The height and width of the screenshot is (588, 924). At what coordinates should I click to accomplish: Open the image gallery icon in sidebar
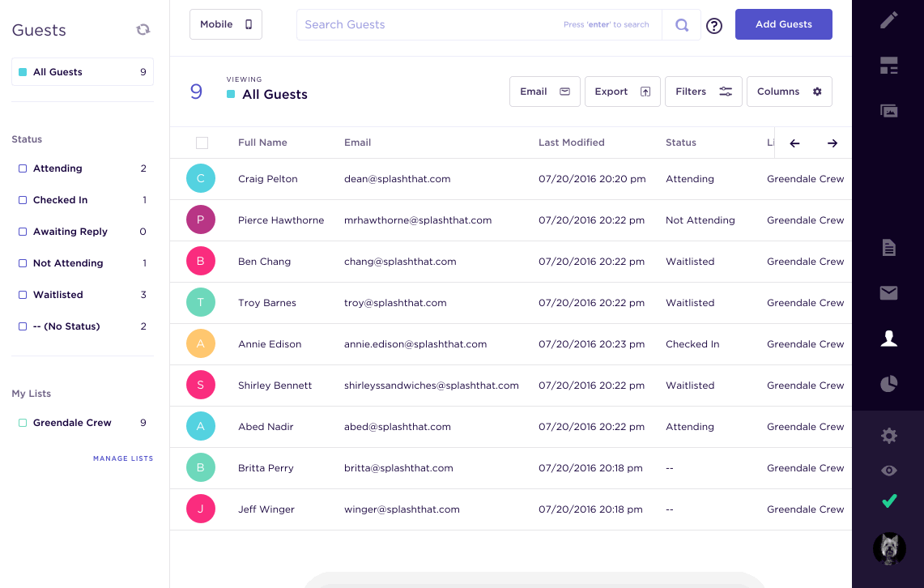[888, 111]
